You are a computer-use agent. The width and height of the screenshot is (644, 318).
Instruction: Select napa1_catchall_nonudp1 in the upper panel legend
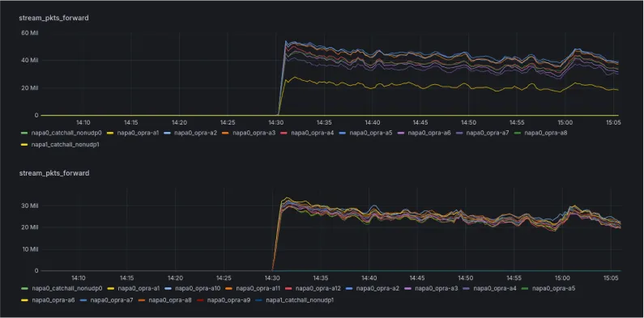pyautogui.click(x=66, y=144)
